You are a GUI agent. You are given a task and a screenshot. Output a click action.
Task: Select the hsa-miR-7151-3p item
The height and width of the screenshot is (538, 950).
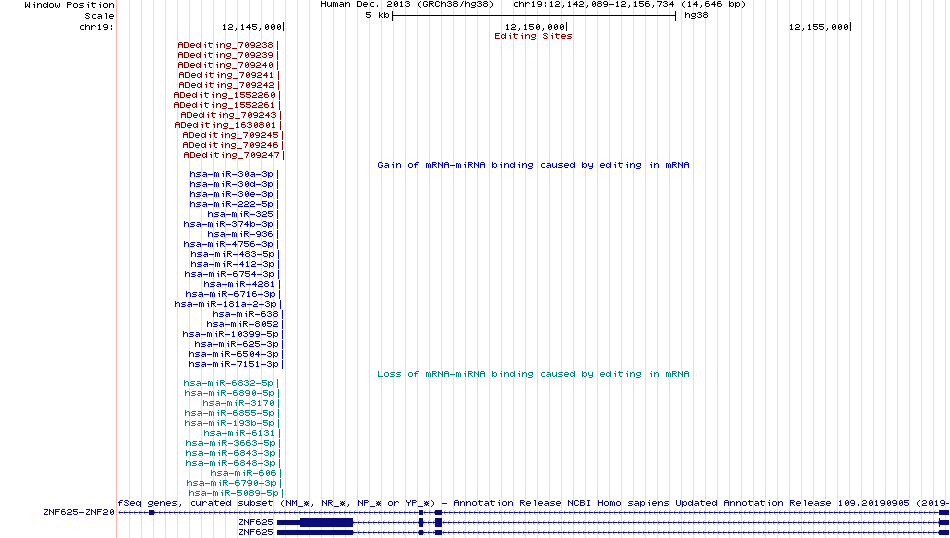pos(233,364)
